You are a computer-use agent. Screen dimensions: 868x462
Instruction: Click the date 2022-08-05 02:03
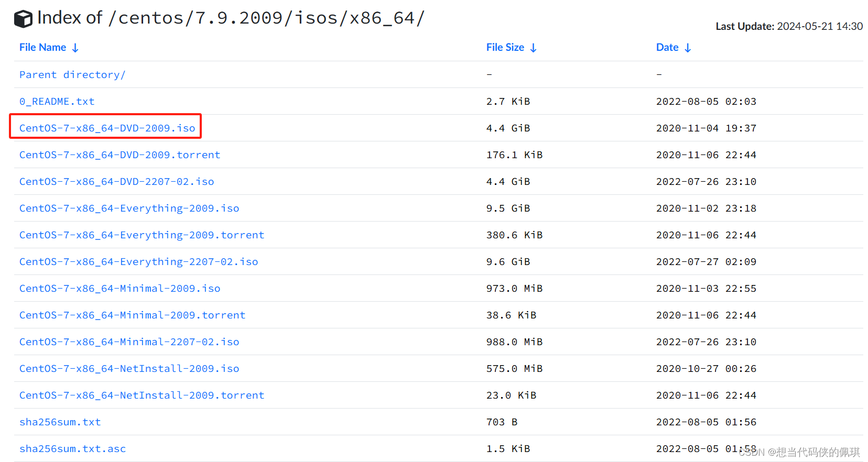pyautogui.click(x=706, y=102)
